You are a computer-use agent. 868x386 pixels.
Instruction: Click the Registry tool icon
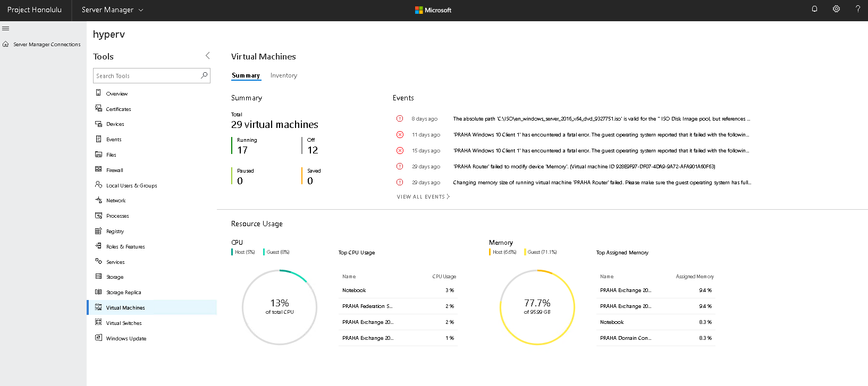(x=98, y=231)
